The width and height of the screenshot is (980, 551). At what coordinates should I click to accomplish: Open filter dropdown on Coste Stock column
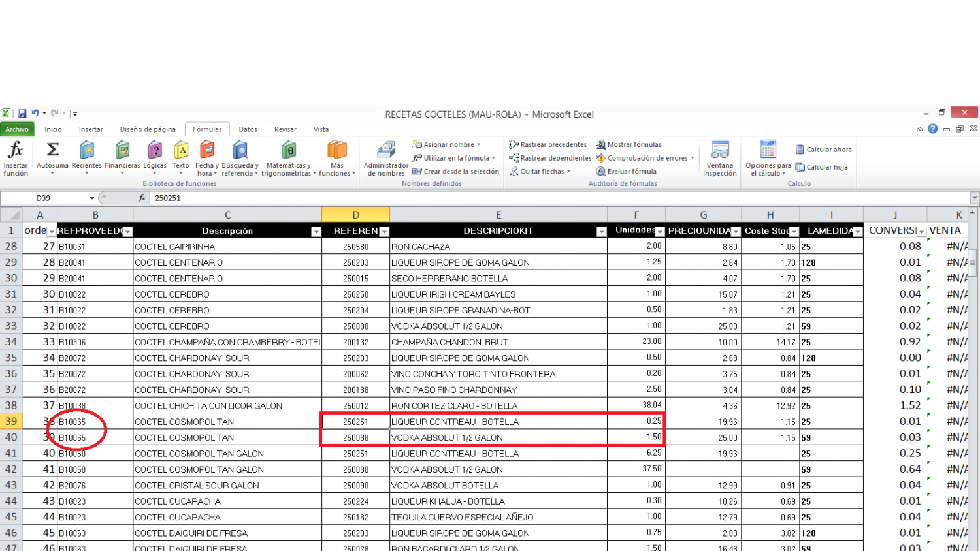click(x=794, y=232)
